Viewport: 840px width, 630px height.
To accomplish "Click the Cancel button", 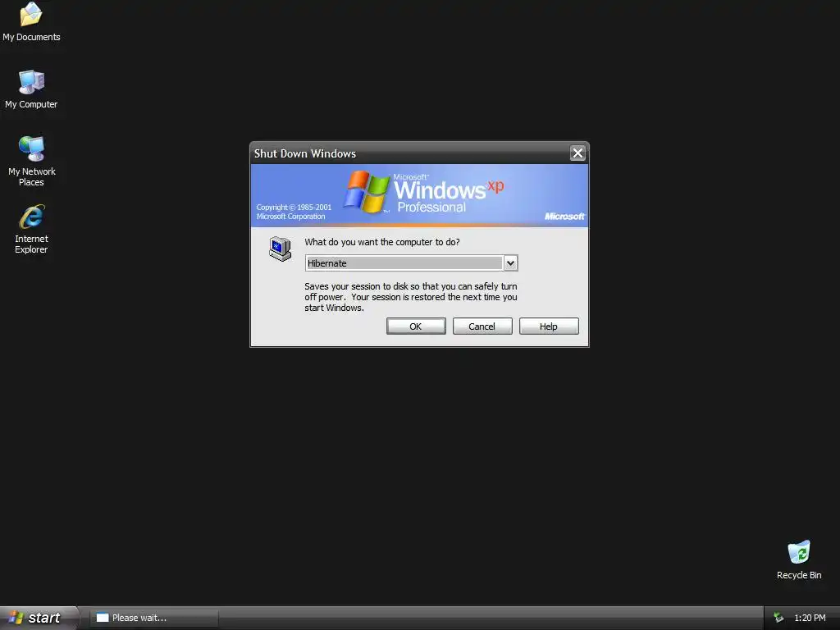I will pyautogui.click(x=482, y=326).
